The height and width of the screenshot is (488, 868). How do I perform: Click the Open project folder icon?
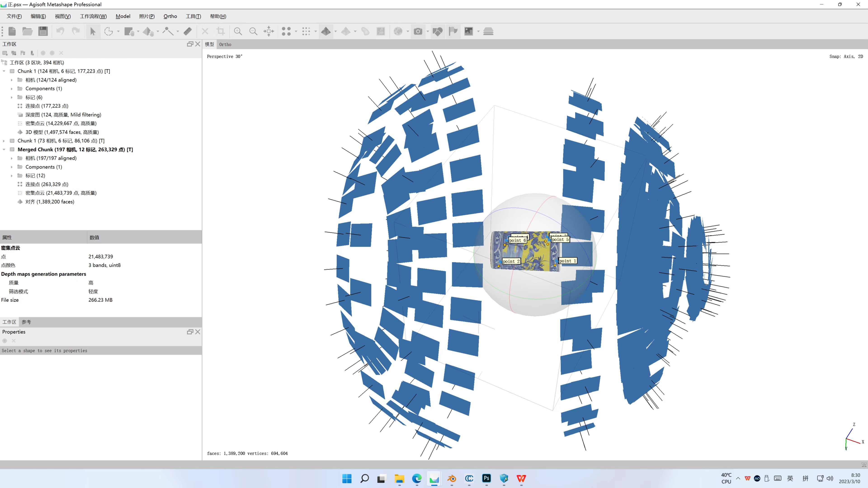[27, 31]
